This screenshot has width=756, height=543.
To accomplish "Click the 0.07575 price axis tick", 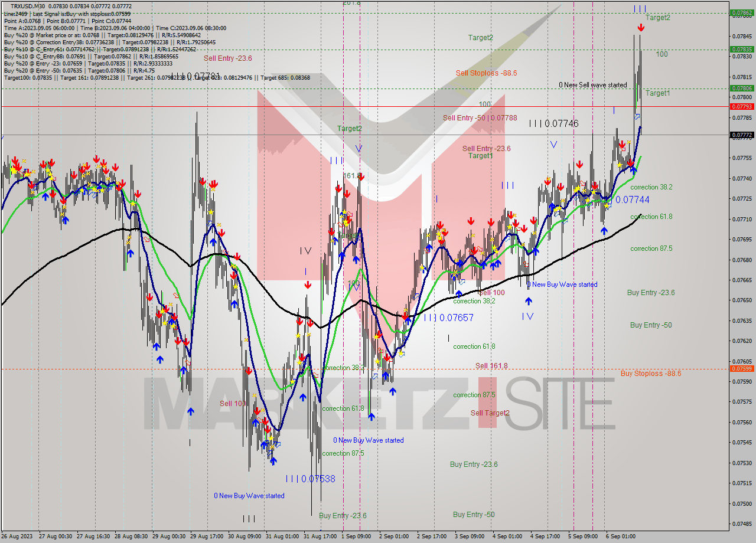I will 742,402.
